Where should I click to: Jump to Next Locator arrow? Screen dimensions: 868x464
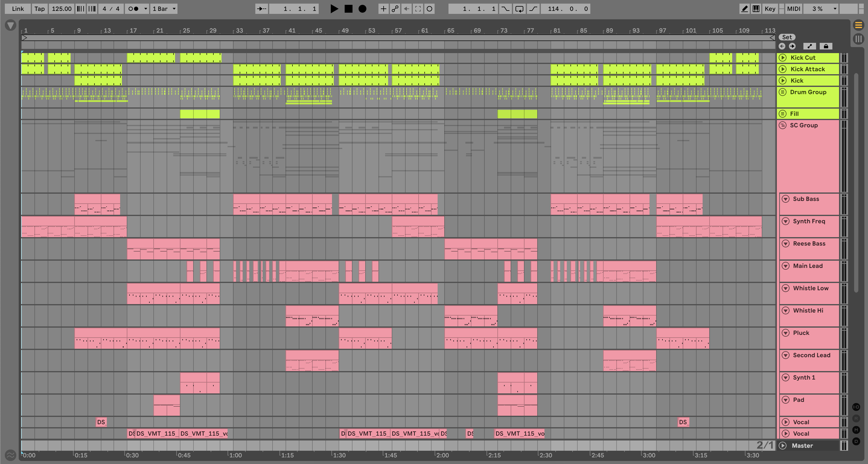tap(792, 46)
